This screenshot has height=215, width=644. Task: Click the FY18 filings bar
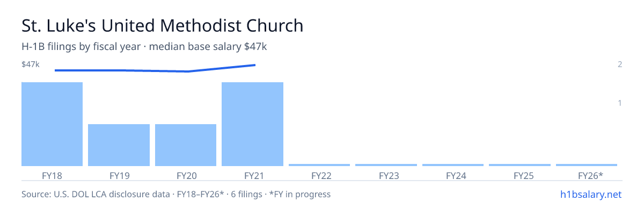[x=52, y=124]
